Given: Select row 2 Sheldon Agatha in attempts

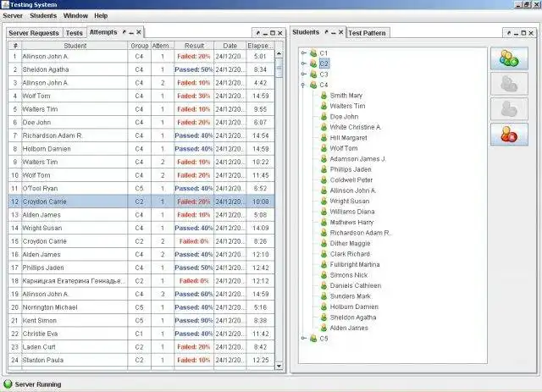Looking at the screenshot, I should click(141, 69).
